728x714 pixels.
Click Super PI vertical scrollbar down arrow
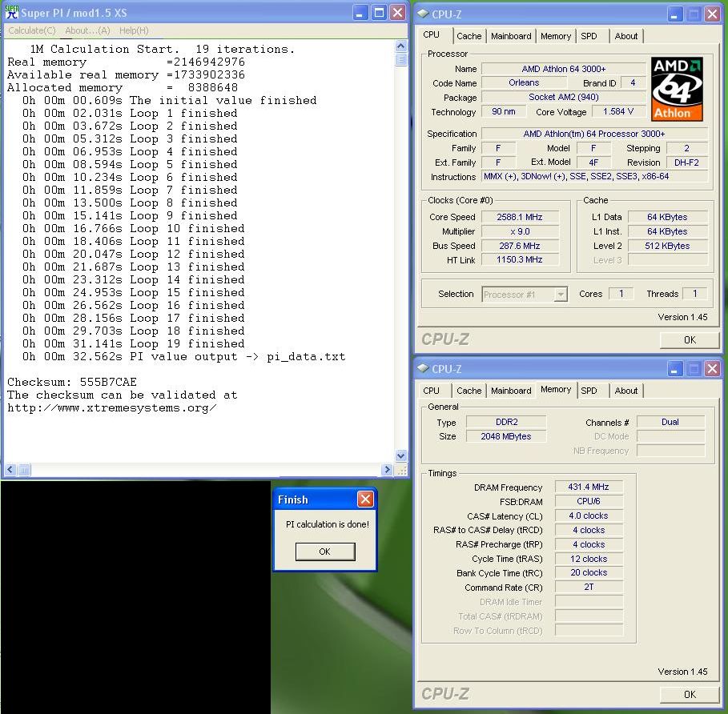click(x=401, y=455)
